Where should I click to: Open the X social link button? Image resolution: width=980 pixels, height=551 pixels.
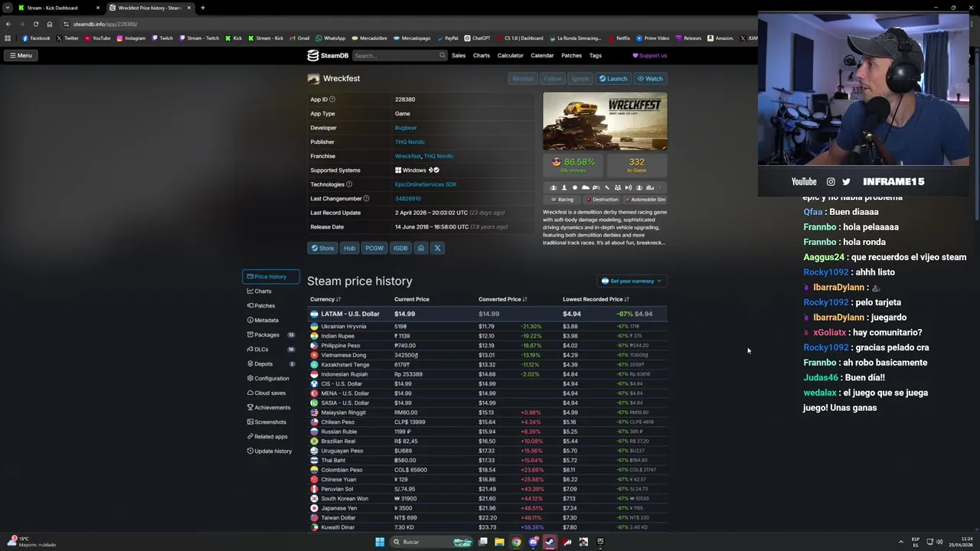(437, 248)
